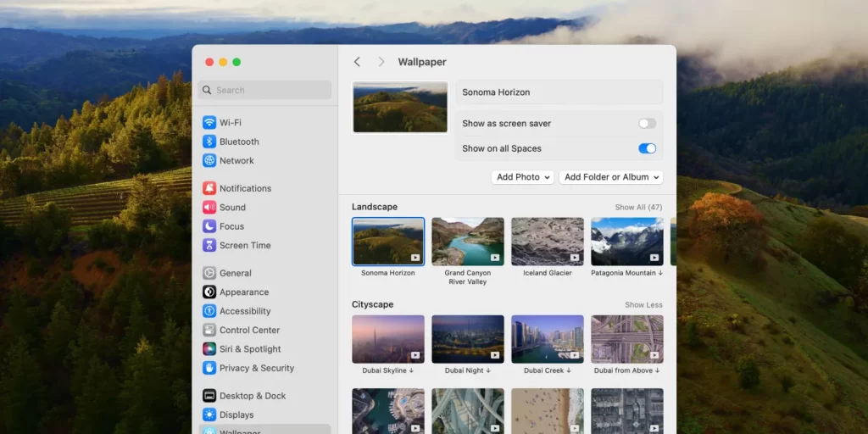
Task: Open Bluetooth settings icon
Action: [x=209, y=142]
